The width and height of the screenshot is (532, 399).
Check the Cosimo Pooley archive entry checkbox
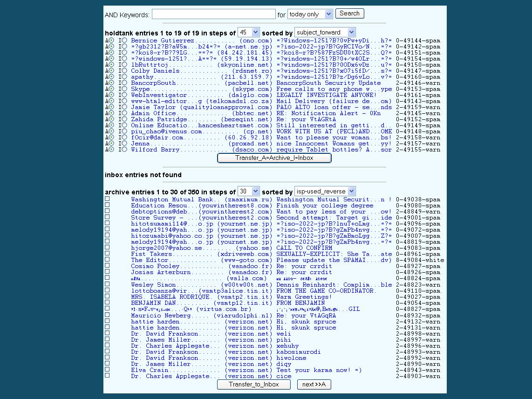click(x=107, y=265)
